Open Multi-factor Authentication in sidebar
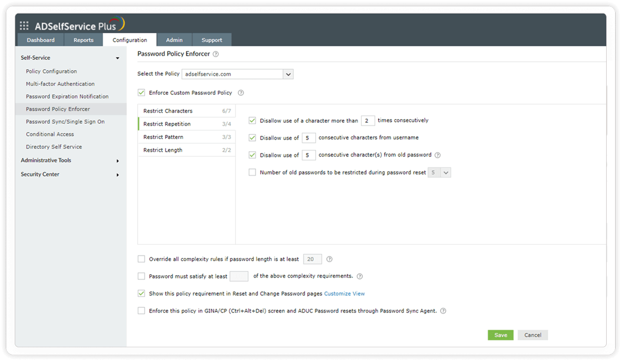Screen dimensions: 625x364 point(60,84)
